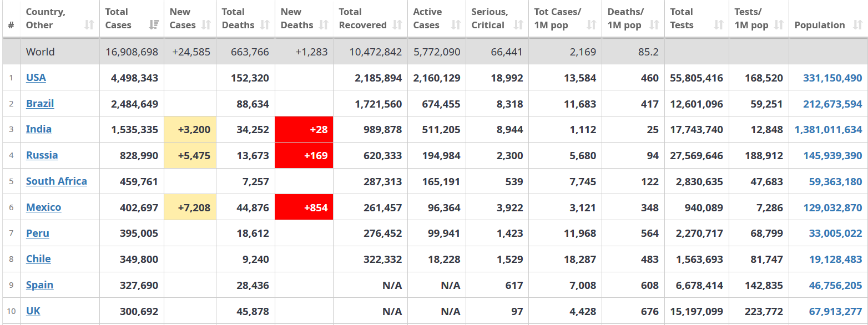This screenshot has width=868, height=325.
Task: Click the Total Cases sort arrow icon
Action: (154, 25)
